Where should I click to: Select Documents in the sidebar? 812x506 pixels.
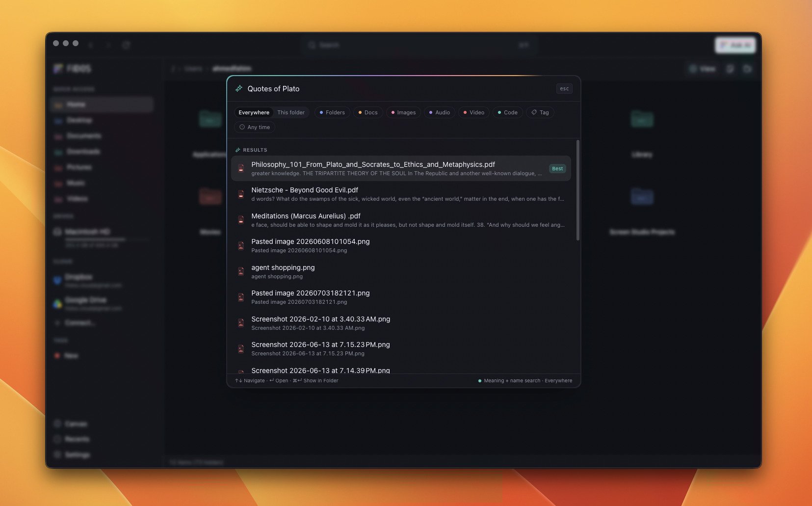pyautogui.click(x=102, y=136)
